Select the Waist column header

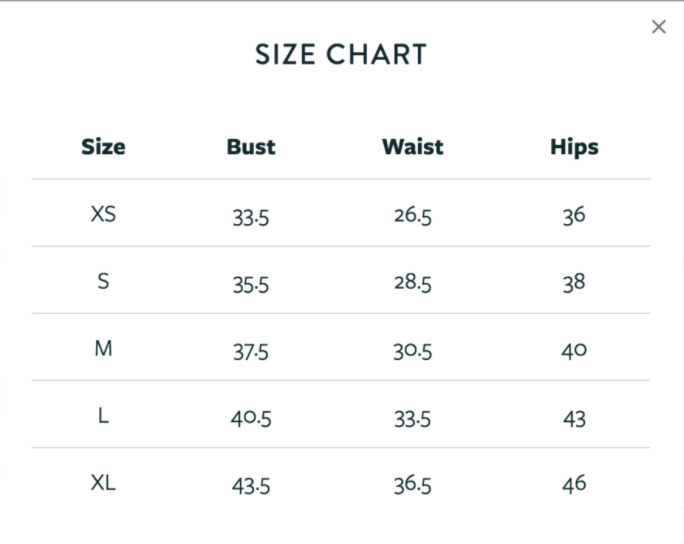tap(413, 147)
